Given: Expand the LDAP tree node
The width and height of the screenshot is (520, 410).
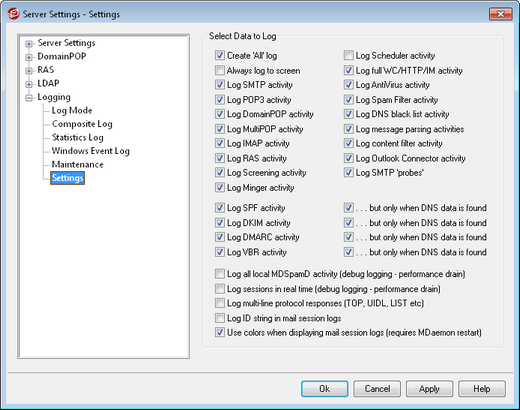Looking at the screenshot, I should 29,84.
